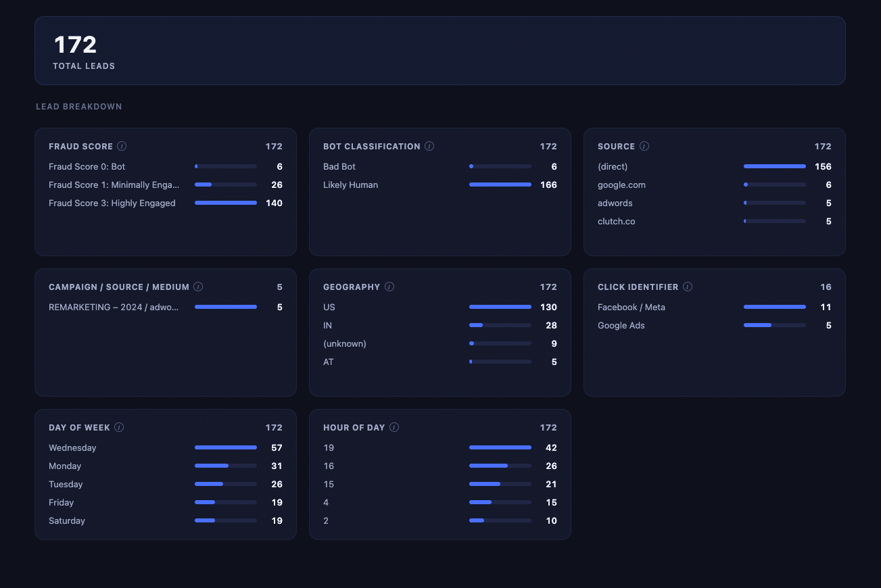Click the value 156 for (direct) source
The width and height of the screenshot is (881, 588).
click(x=823, y=166)
